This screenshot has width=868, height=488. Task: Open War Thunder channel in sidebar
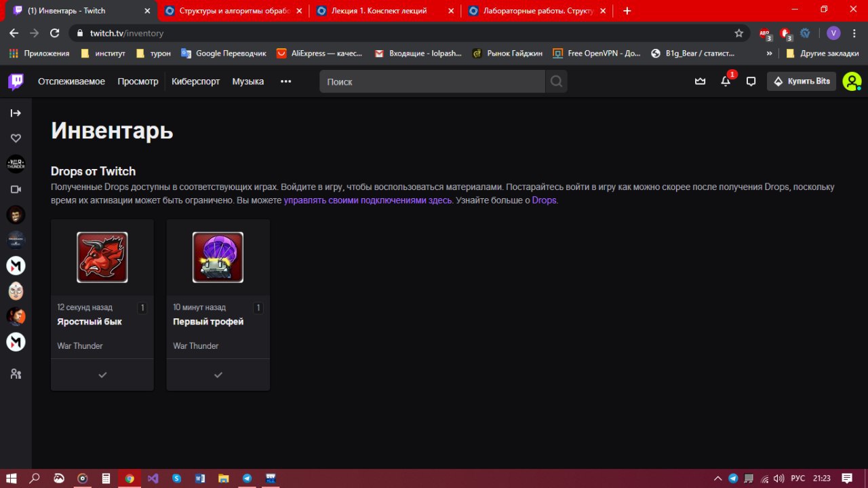[16, 164]
